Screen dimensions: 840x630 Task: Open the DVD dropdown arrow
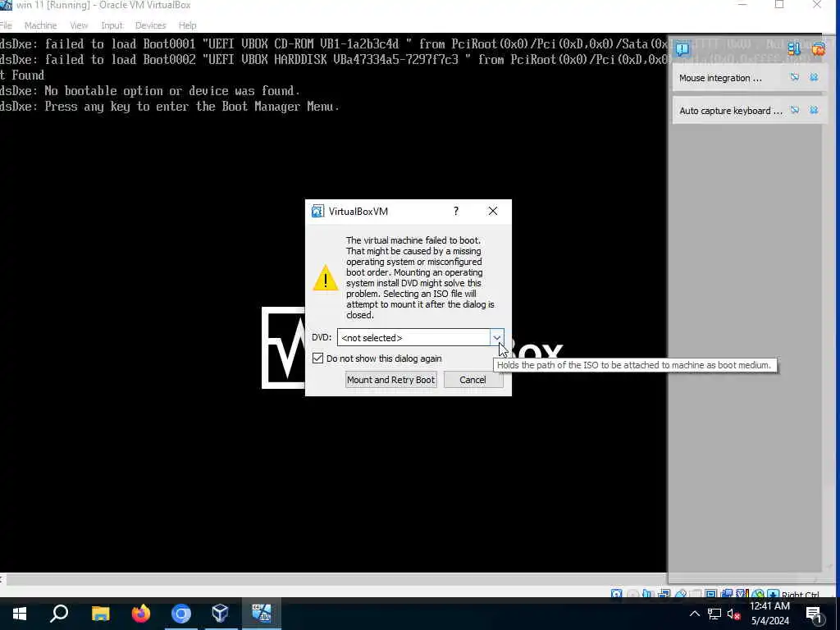[496, 338]
